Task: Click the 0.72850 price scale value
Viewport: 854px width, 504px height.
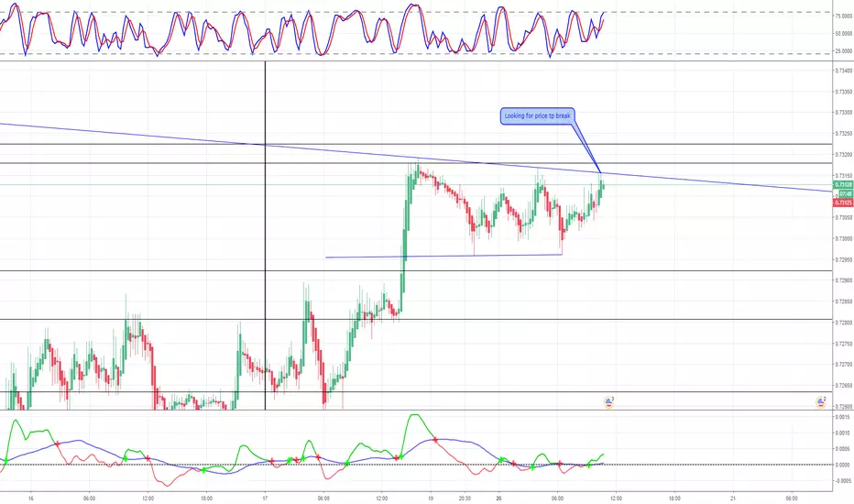Action: (x=844, y=301)
